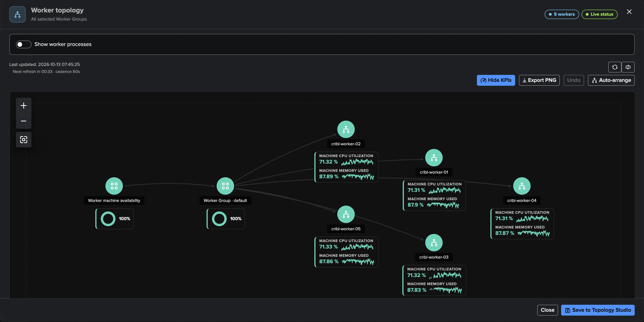Click the 87.86 % memory value
The image size is (644, 322).
tap(329, 261)
